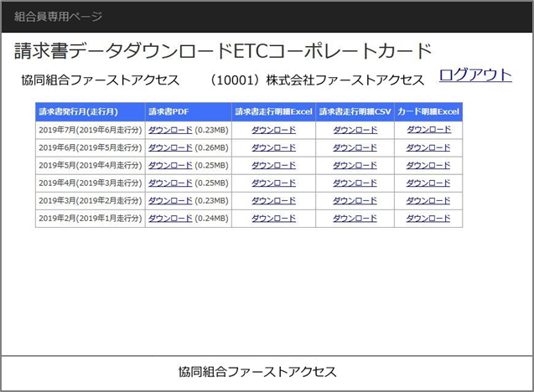
Task: Click (10001)株式会社ファーストアクセス company name
Action: pyautogui.click(x=316, y=80)
